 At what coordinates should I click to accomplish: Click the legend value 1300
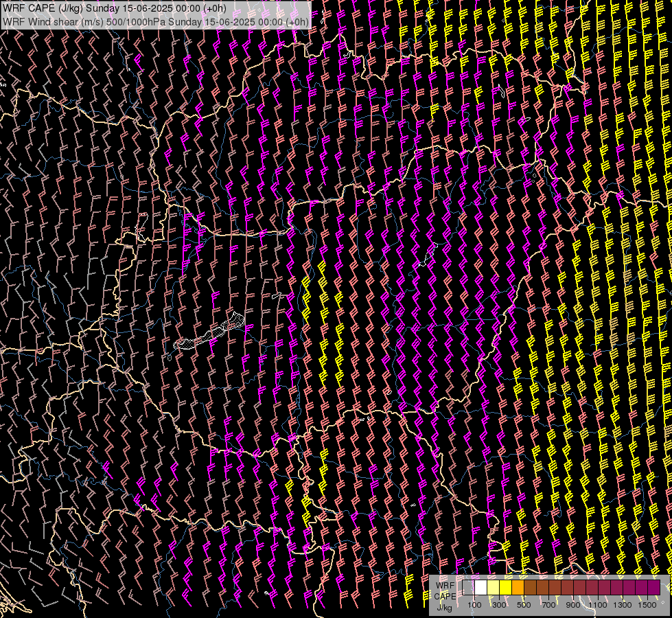click(623, 605)
